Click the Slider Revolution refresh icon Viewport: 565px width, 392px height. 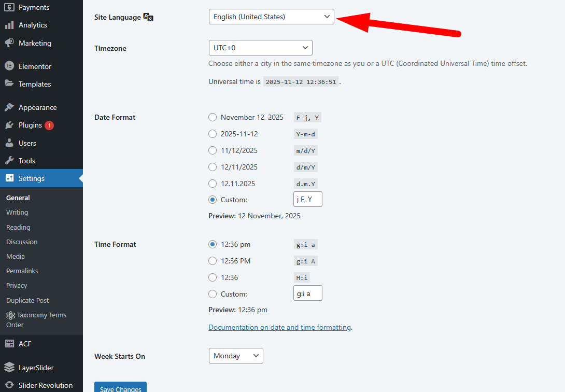[x=9, y=385]
